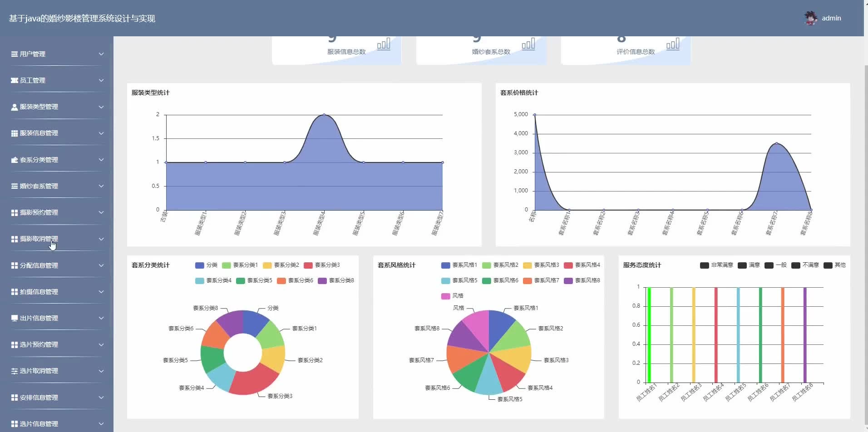Viewport: 868px width, 432px height.
Task: Click the peak data point at 服装类型4
Action: click(324, 115)
